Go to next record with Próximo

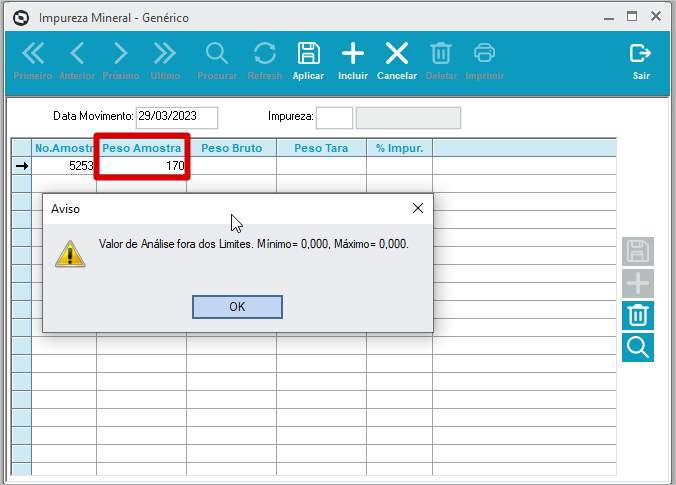point(121,61)
